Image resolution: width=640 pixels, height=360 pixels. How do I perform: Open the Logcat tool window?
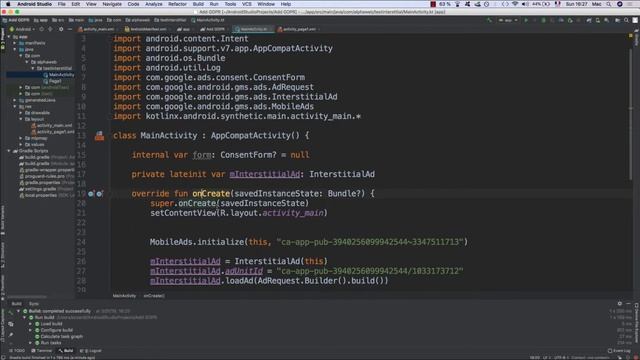click(x=91, y=351)
